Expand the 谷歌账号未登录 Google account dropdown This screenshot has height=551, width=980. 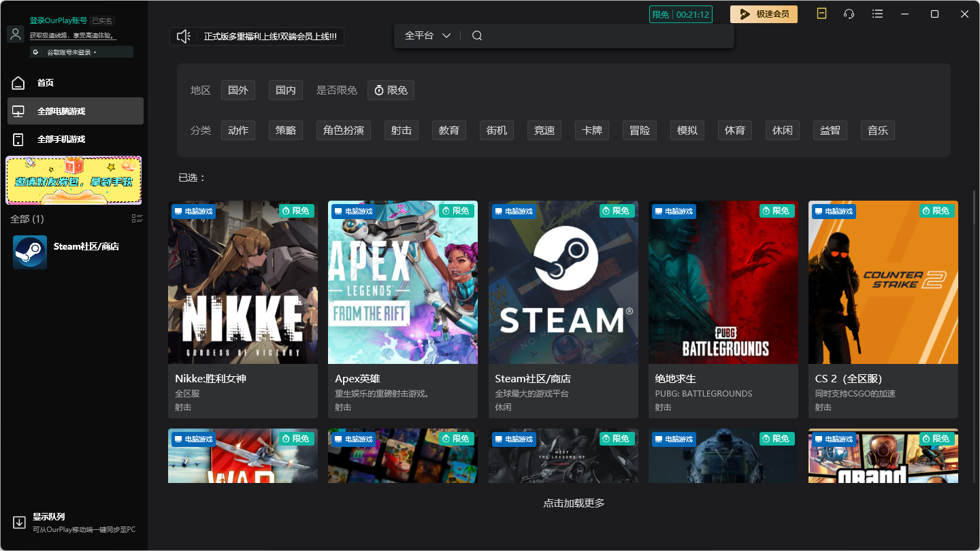[x=82, y=52]
